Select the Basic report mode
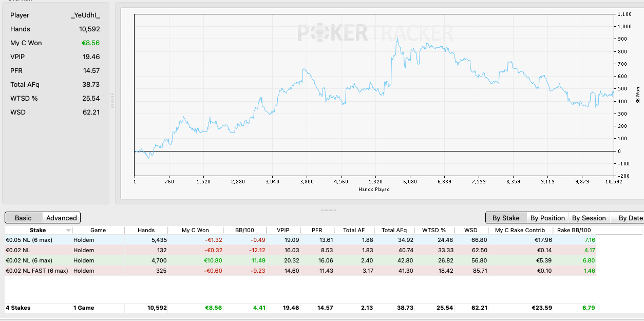 point(24,218)
